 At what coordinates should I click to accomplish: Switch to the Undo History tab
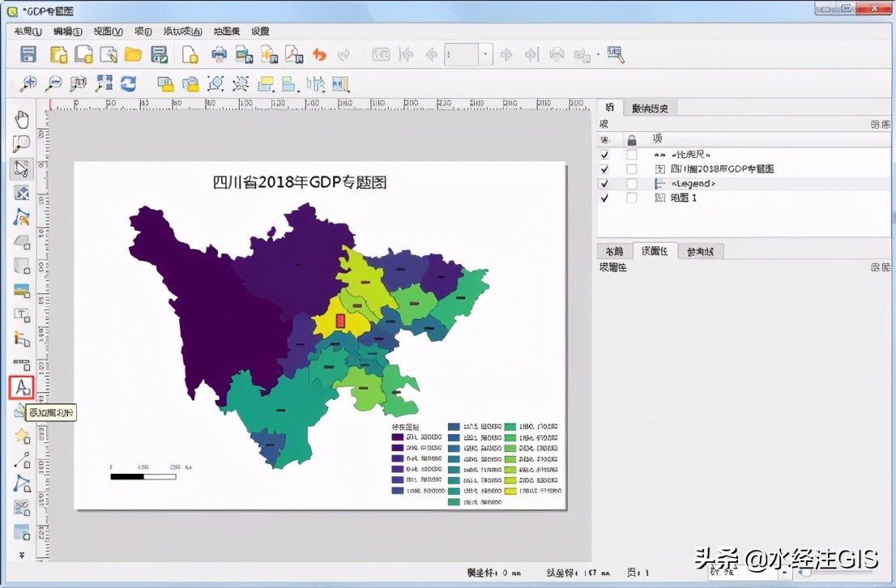(650, 108)
